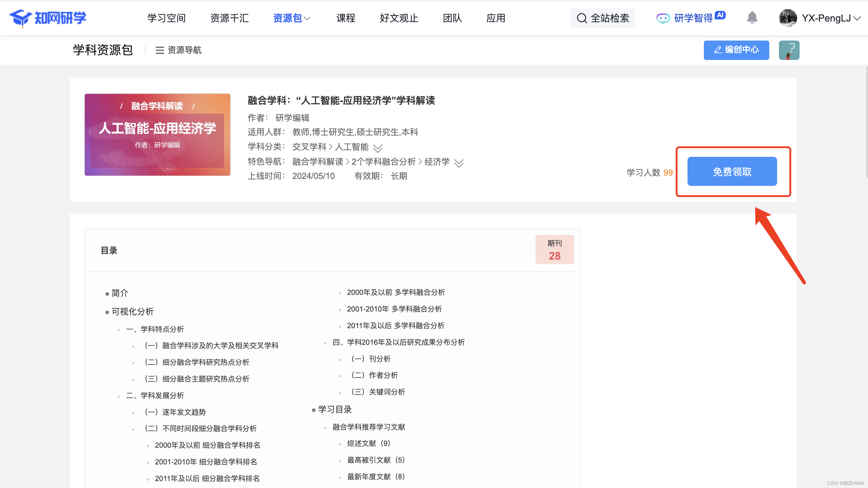868x488 pixels.
Task: Click the help question mark icon
Action: (x=789, y=50)
